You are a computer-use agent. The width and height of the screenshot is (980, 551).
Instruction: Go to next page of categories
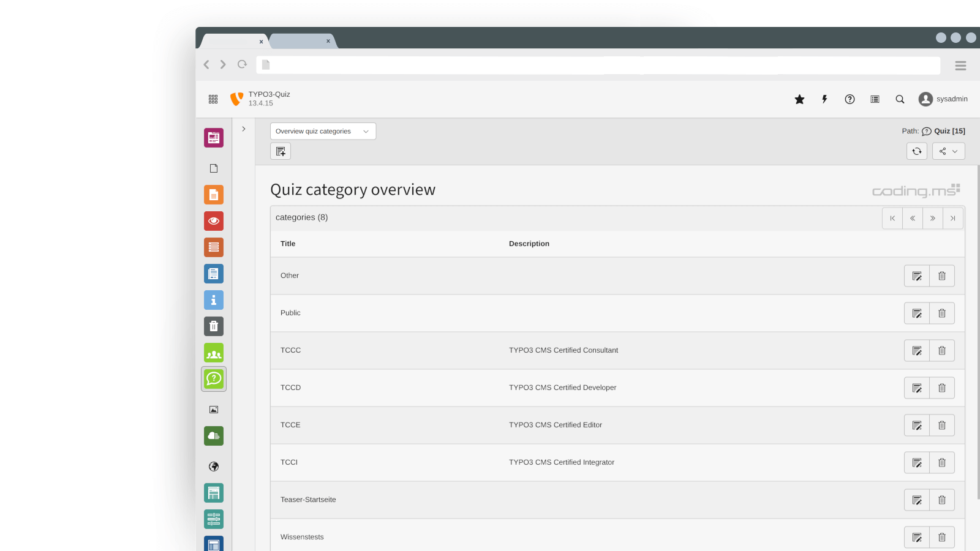coord(933,218)
